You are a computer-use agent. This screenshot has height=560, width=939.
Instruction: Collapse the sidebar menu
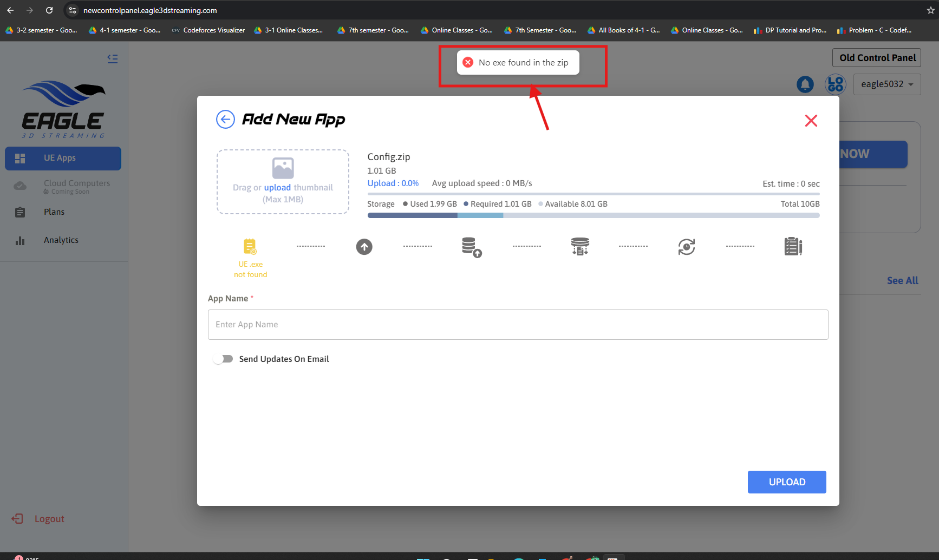point(113,58)
